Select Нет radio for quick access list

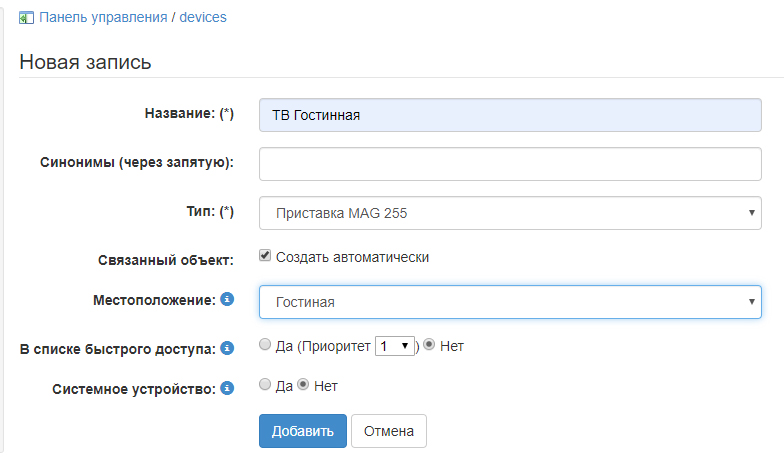point(430,345)
